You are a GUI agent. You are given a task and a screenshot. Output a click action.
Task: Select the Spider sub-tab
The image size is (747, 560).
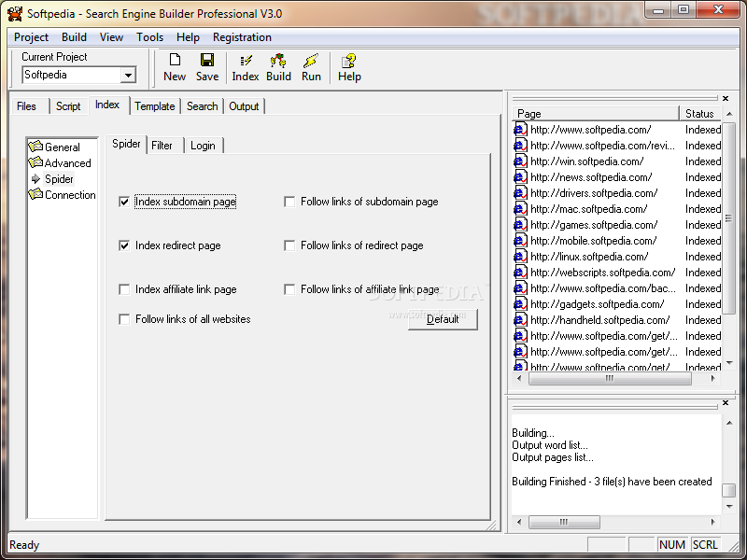[126, 144]
